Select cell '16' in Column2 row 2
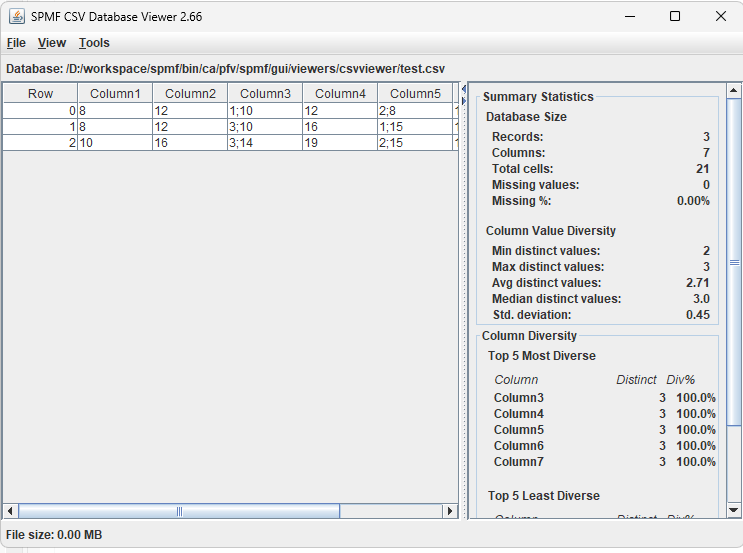Viewport: 743px width, 553px height. click(190, 143)
